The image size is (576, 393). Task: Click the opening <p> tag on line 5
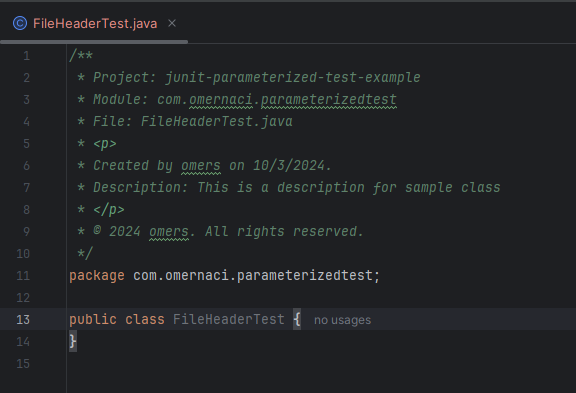pyautogui.click(x=105, y=144)
